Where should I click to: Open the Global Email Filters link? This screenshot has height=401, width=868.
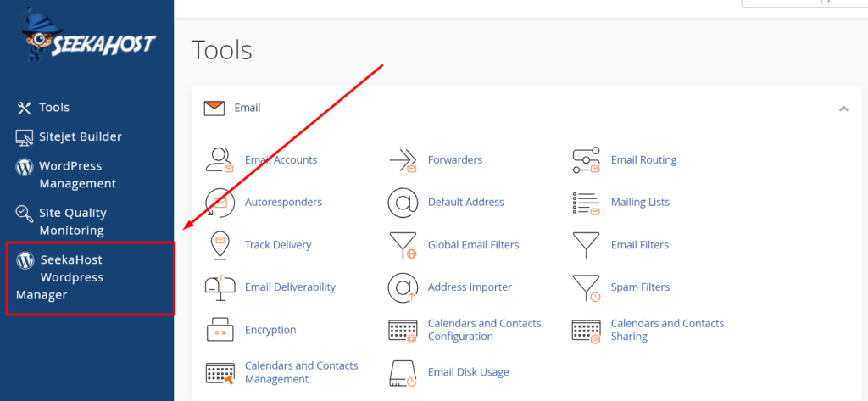pos(473,245)
